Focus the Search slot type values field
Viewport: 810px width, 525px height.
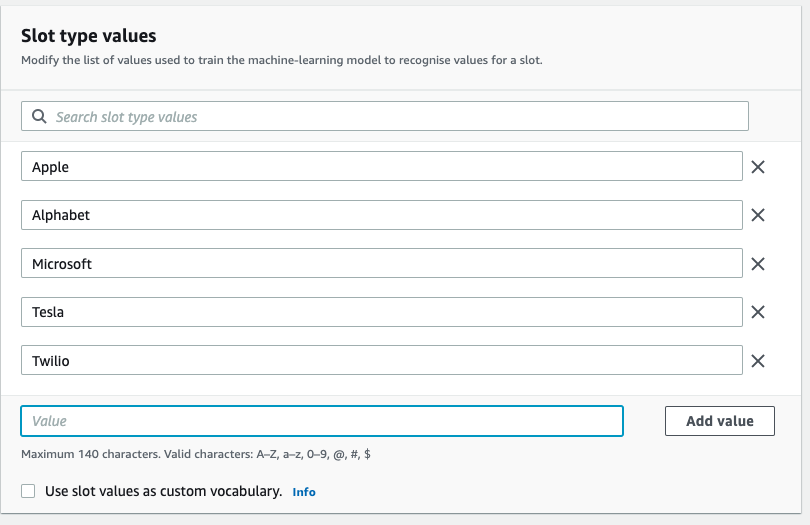point(385,116)
